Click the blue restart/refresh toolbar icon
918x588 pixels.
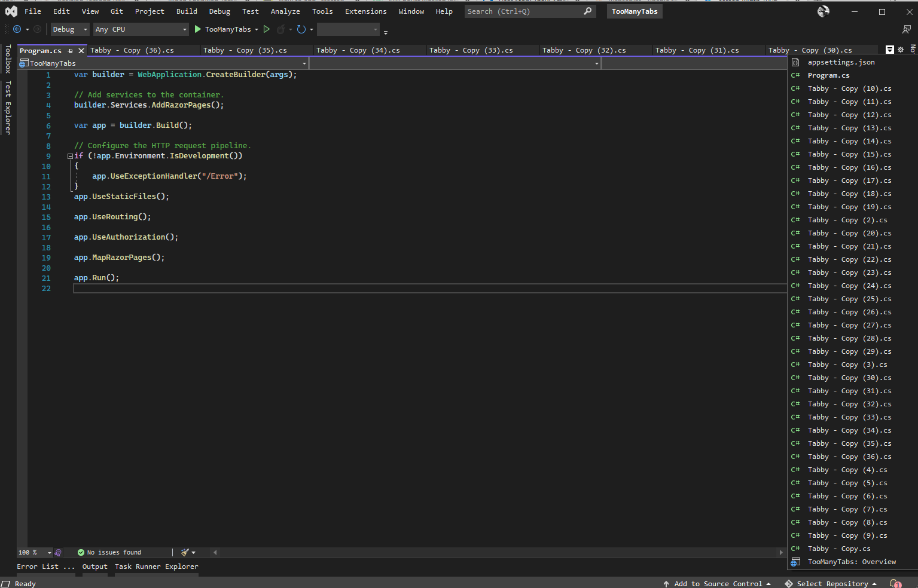301,29
